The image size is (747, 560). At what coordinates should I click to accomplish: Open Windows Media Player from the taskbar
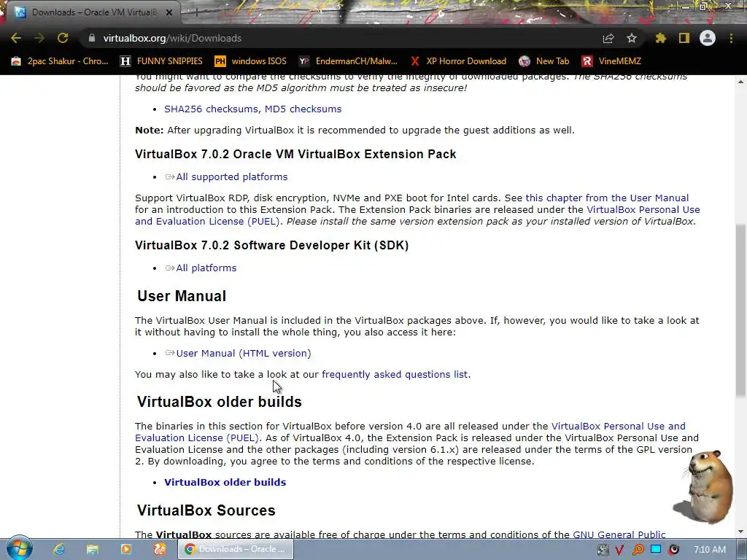pos(125,549)
